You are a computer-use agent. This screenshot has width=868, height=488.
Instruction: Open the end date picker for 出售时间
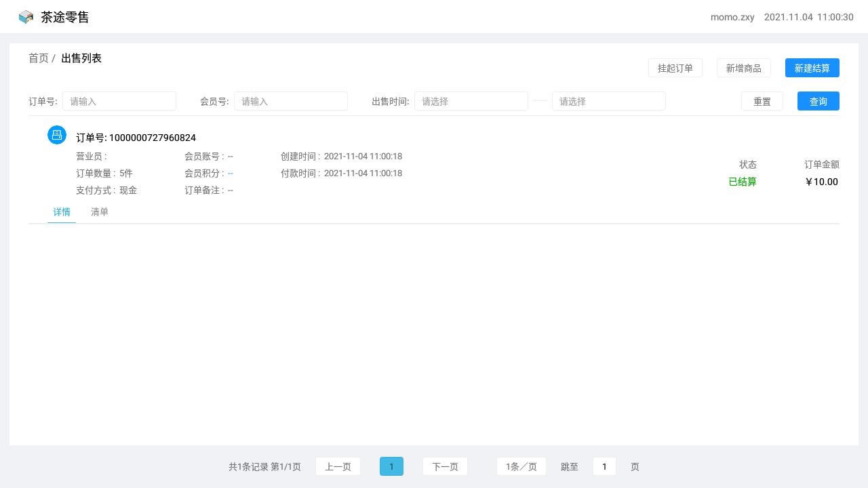pyautogui.click(x=608, y=101)
